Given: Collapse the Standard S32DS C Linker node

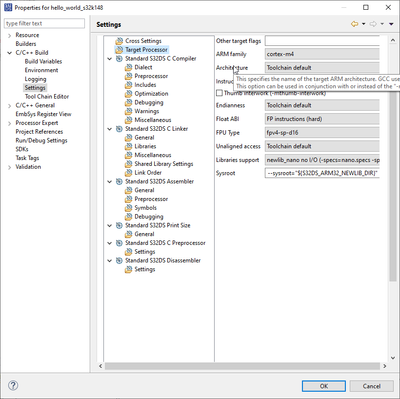Looking at the screenshot, I should click(x=109, y=129).
